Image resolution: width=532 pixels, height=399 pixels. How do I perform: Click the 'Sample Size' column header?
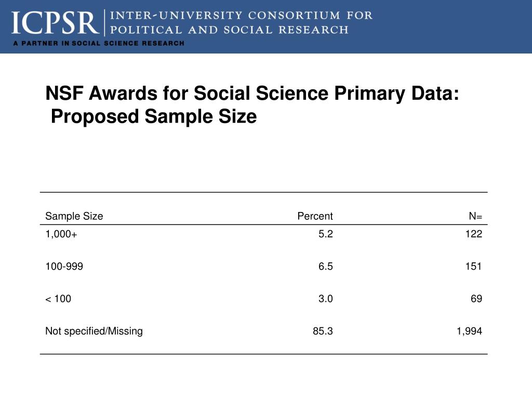pyautogui.click(x=74, y=216)
